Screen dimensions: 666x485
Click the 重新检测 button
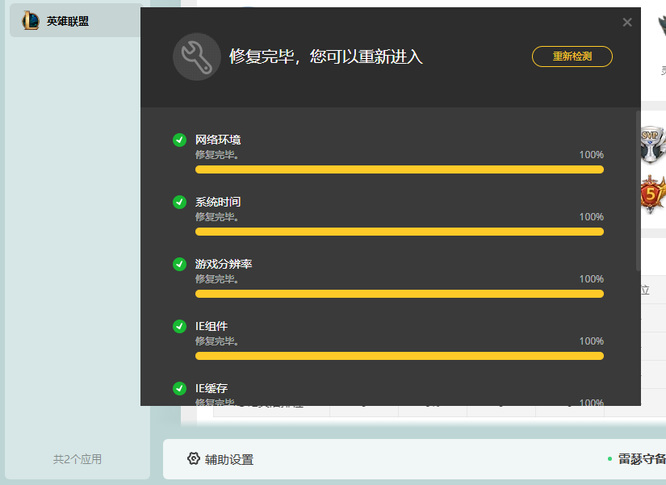[572, 56]
